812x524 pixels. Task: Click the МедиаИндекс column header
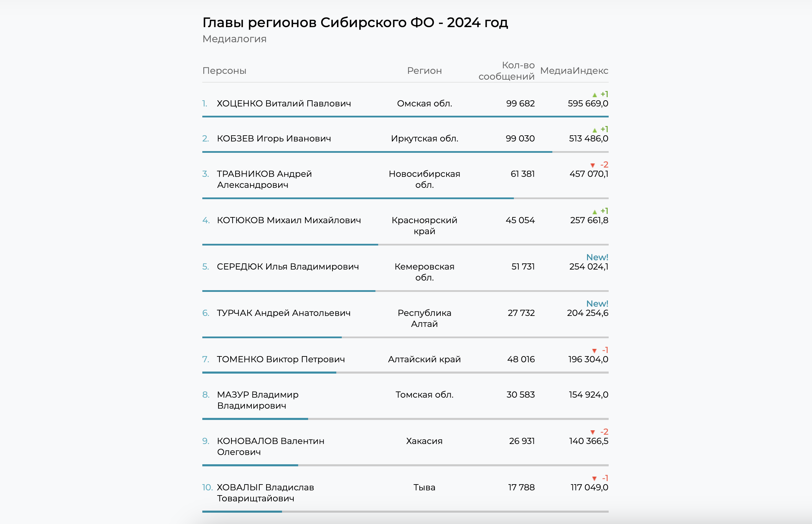point(574,71)
